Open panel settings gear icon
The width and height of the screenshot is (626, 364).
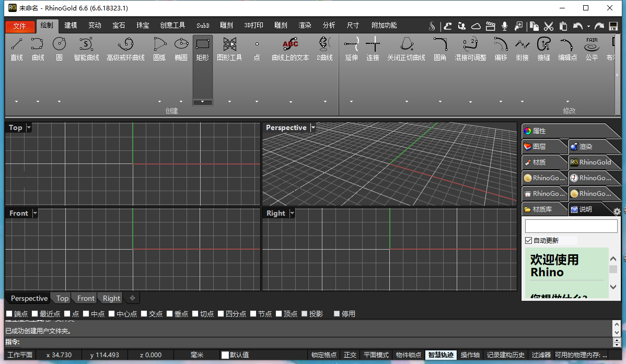coord(617,212)
